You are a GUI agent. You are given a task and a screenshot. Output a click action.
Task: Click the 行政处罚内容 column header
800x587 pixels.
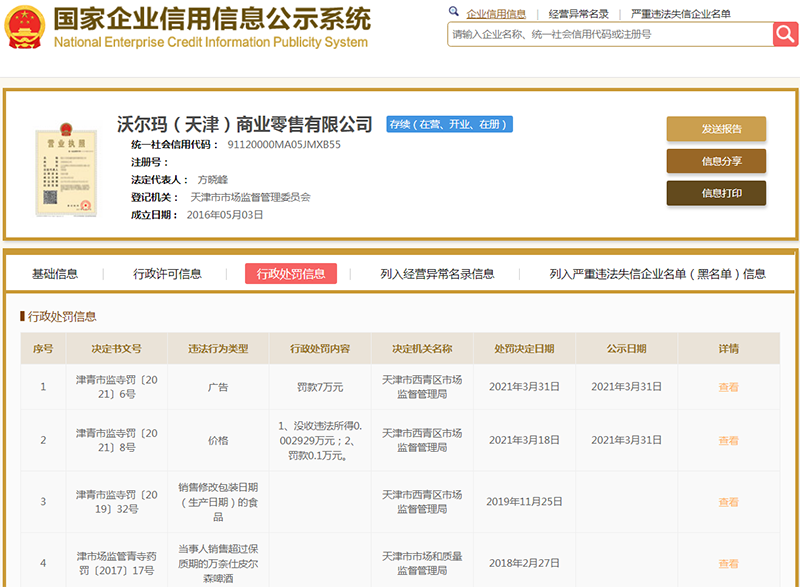pos(320,349)
